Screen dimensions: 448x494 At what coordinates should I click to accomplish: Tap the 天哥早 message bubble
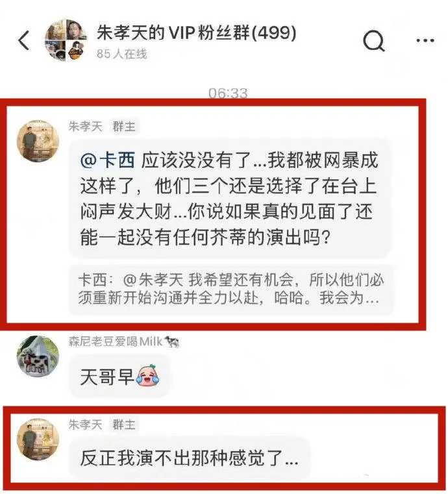coord(120,377)
